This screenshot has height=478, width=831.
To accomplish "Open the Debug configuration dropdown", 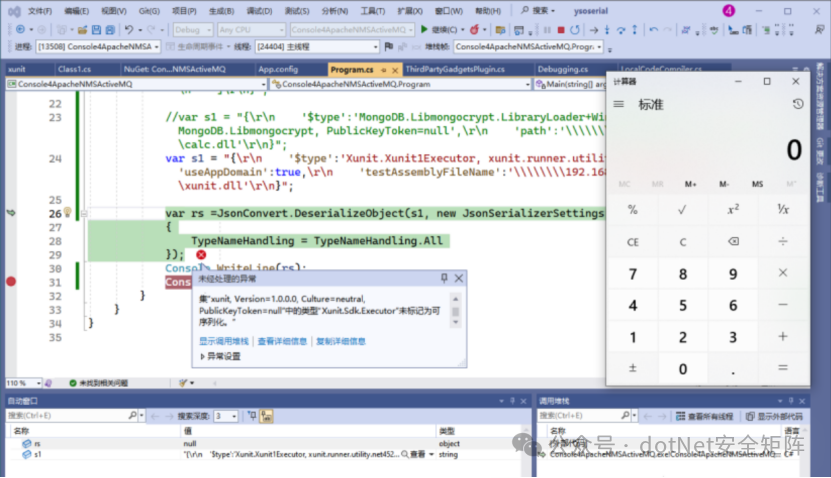I will (191, 30).
